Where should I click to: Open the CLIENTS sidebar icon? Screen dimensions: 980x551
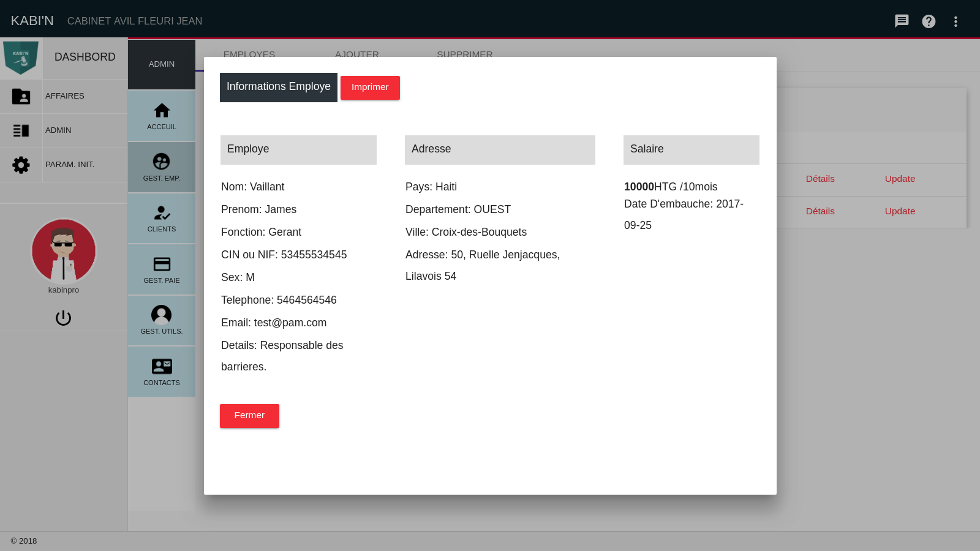(162, 213)
